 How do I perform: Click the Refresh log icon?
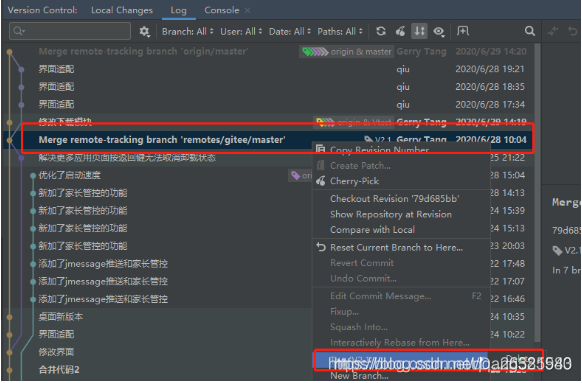380,32
